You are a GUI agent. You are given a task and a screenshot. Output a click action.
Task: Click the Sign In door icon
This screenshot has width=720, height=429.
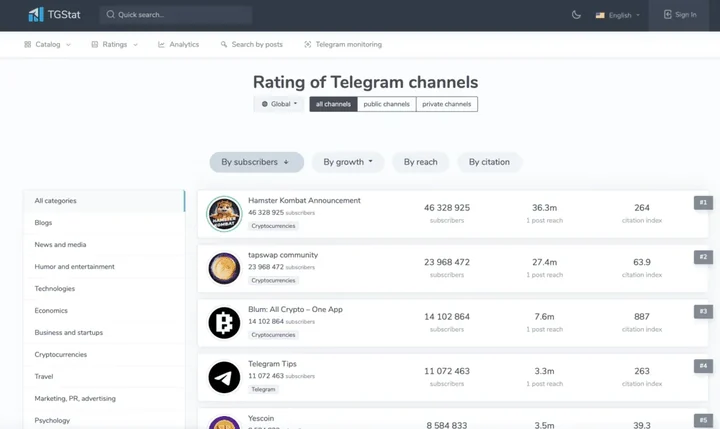coord(668,15)
